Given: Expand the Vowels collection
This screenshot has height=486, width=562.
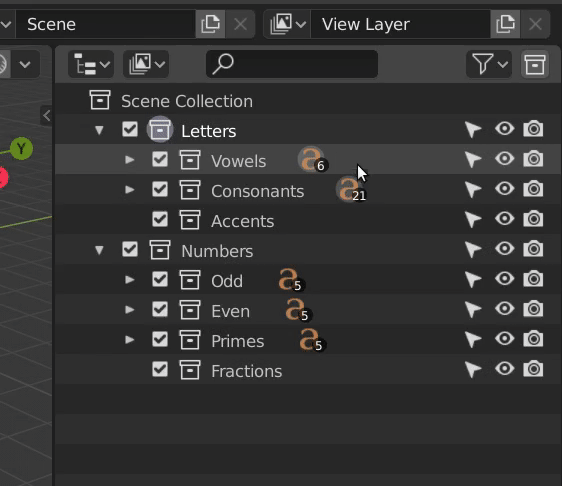Looking at the screenshot, I should 129,159.
